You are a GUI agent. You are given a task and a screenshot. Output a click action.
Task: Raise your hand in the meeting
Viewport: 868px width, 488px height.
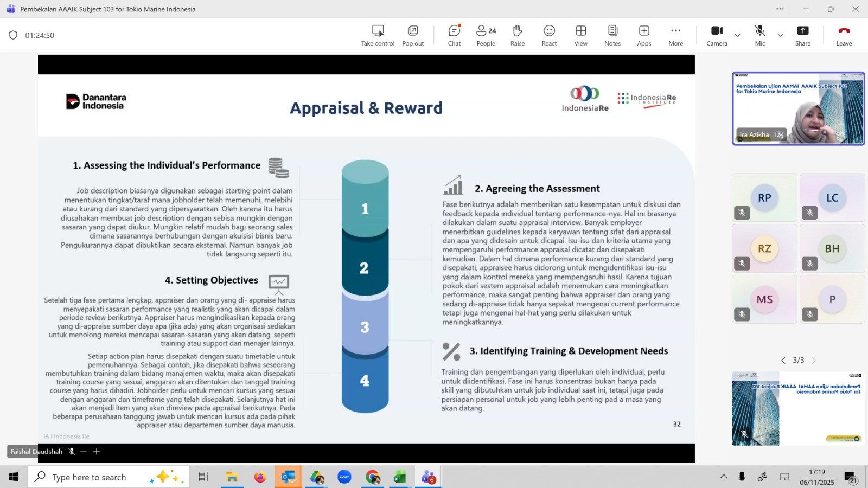pos(518,35)
